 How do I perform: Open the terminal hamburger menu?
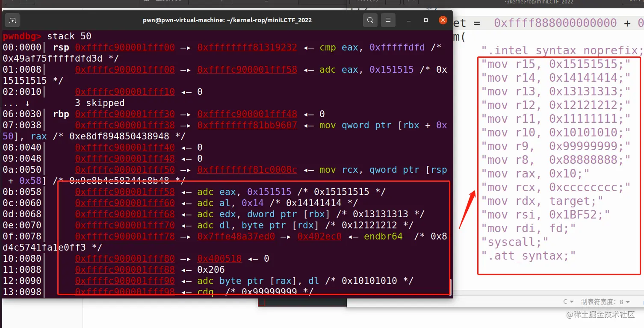click(388, 20)
